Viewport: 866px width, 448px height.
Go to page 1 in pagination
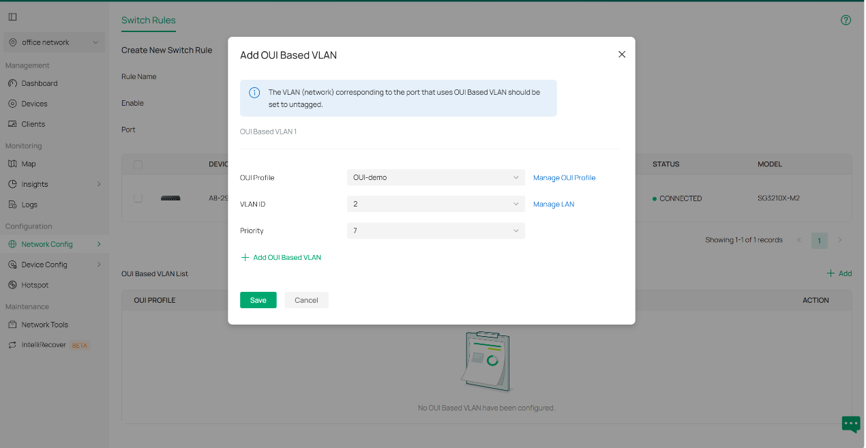[819, 240]
